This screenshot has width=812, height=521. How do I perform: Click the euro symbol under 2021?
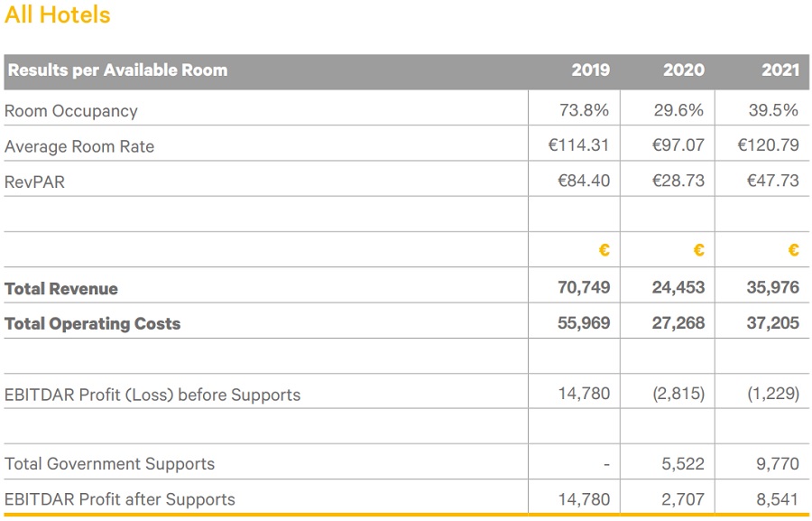793,250
